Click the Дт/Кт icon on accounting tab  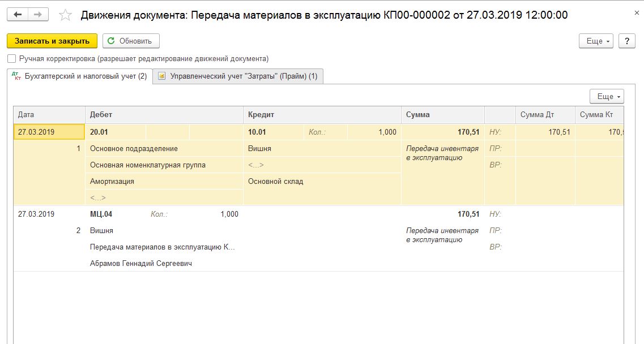pos(16,76)
